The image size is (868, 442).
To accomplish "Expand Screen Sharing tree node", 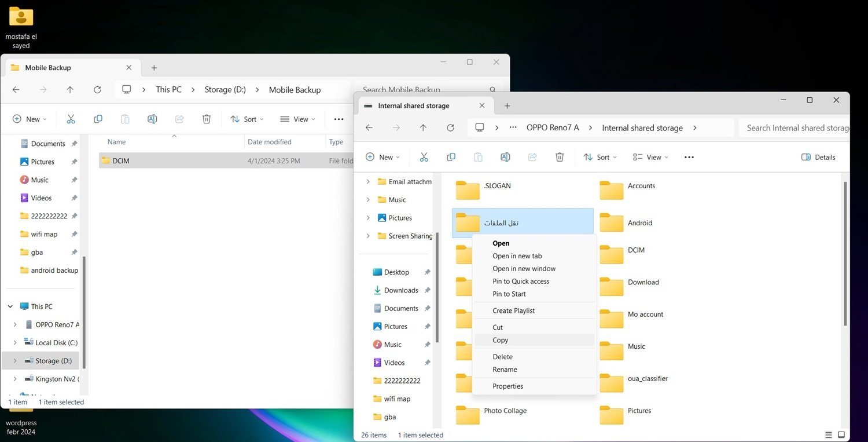I will pyautogui.click(x=368, y=236).
